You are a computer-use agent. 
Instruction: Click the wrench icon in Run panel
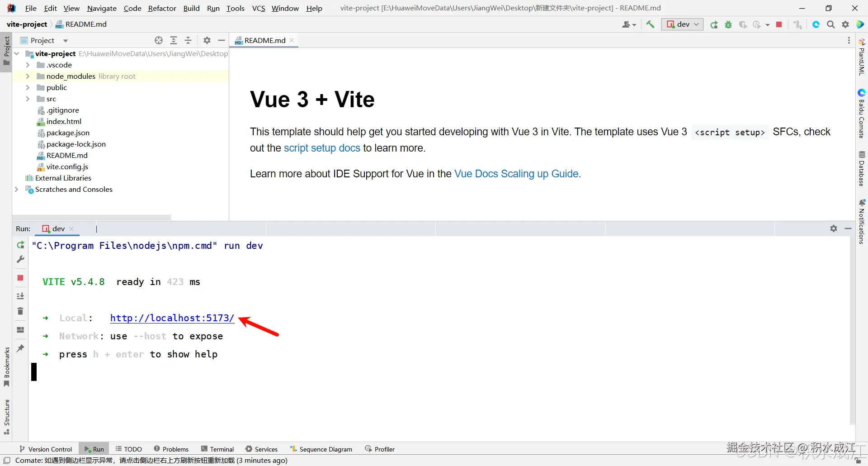pos(20,259)
